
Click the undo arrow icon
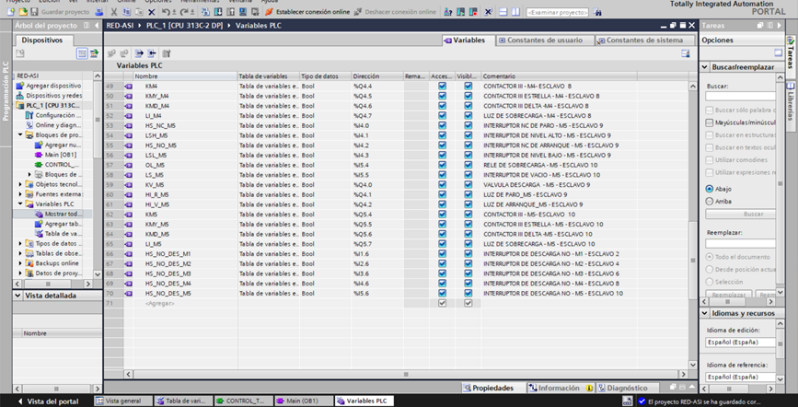tap(166, 12)
